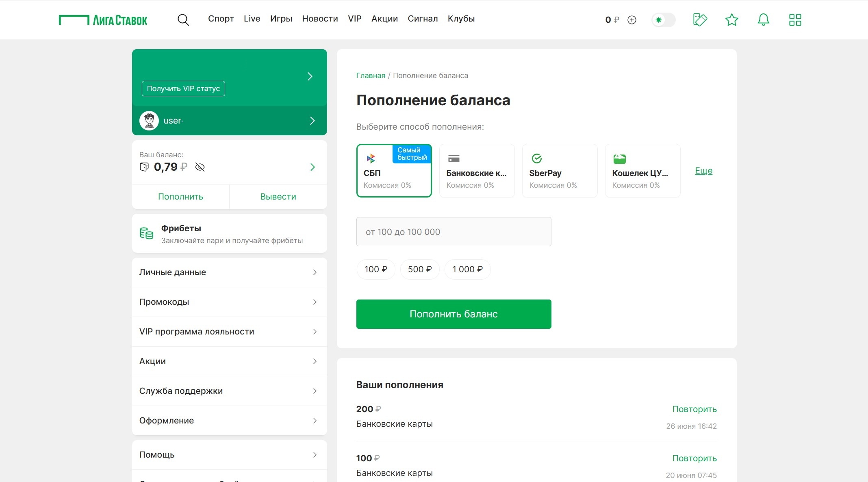Click the Пополнить баланс button
This screenshot has width=868, height=482.
pos(454,314)
